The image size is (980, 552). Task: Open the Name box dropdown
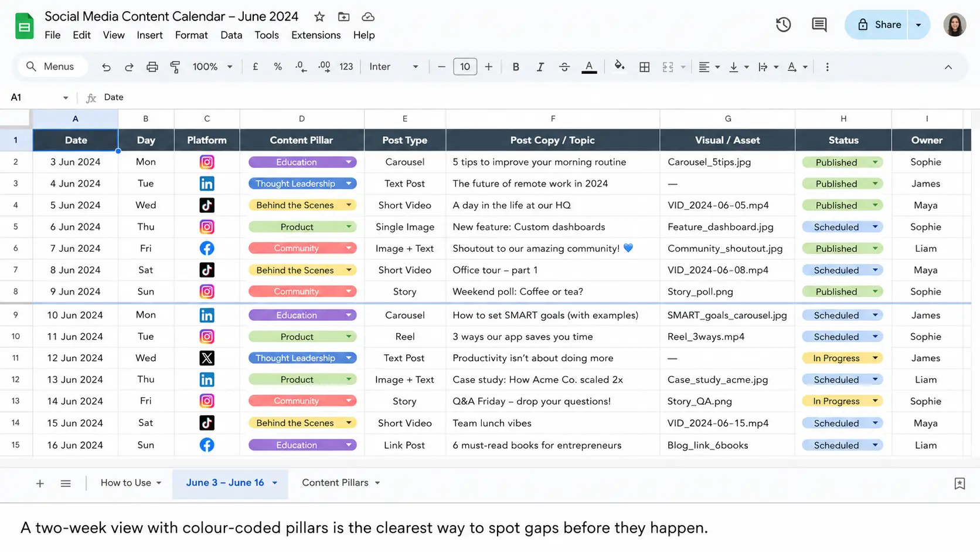click(x=66, y=97)
